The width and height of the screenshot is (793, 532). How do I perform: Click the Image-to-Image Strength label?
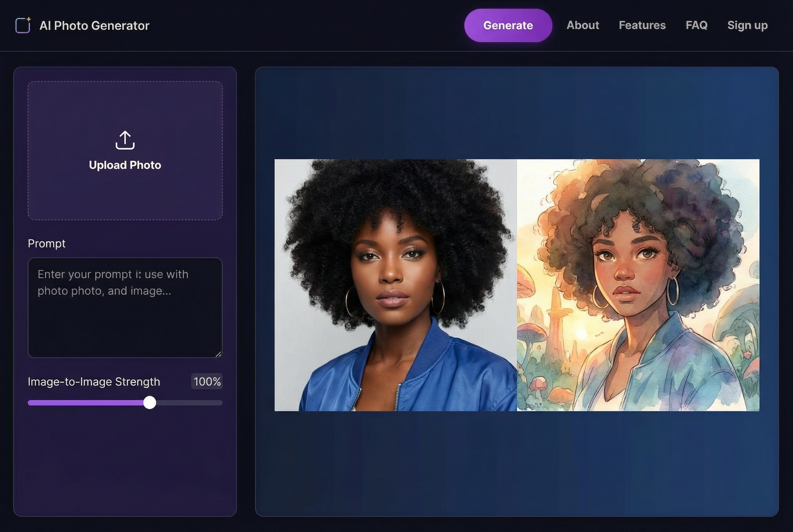pos(94,381)
